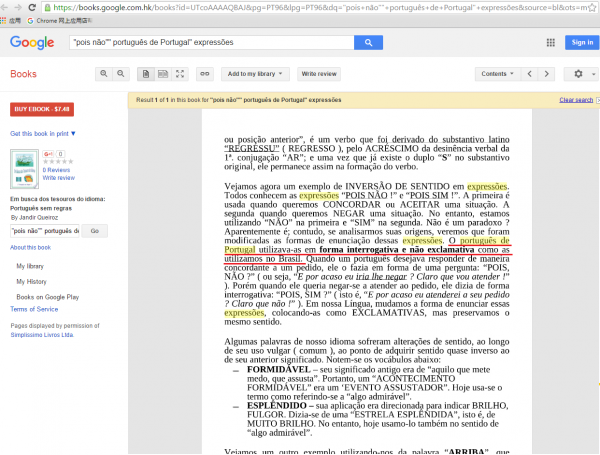Enter full screen reading mode

coord(180,74)
